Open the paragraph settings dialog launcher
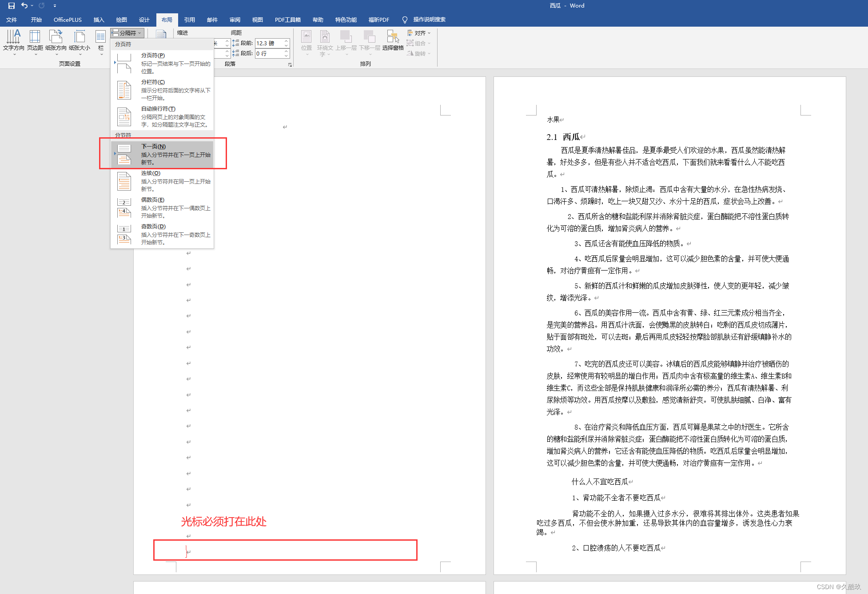This screenshot has height=594, width=868. click(x=290, y=65)
